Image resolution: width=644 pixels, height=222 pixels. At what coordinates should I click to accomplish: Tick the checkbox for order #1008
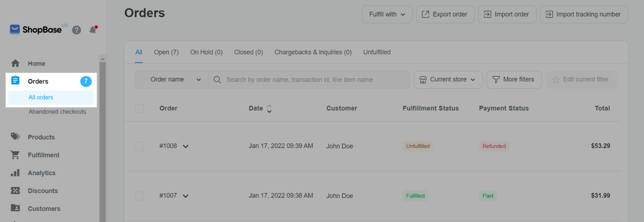tap(139, 146)
